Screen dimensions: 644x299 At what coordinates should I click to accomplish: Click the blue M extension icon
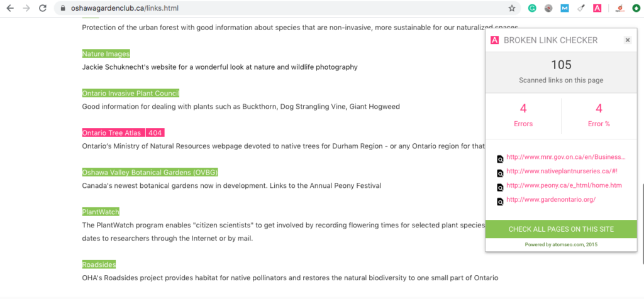[x=565, y=8]
